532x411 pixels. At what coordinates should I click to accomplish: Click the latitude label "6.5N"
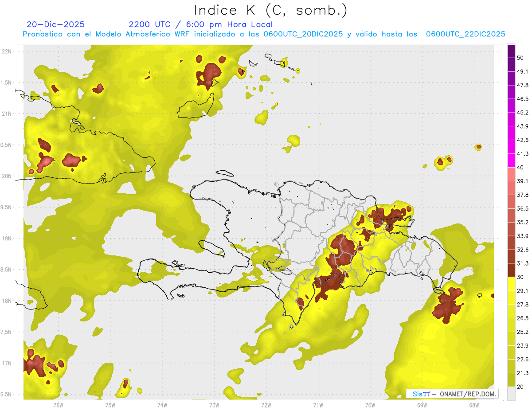[x=7, y=395]
